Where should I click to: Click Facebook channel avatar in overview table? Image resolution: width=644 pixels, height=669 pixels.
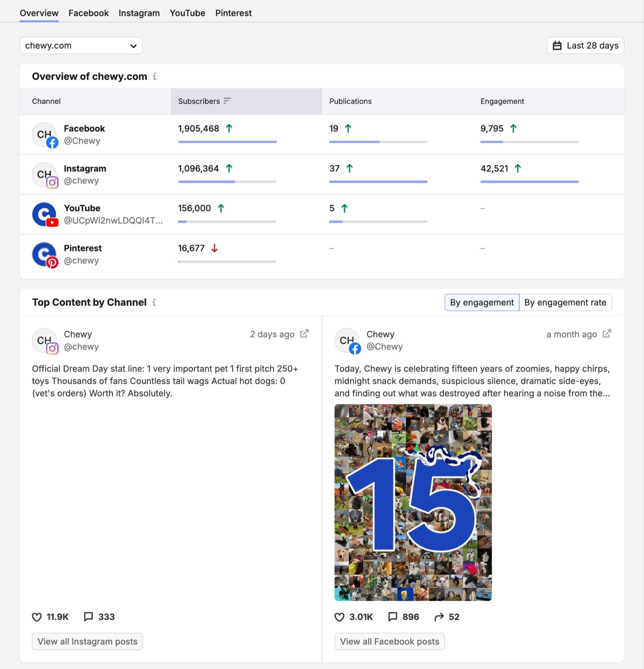click(45, 135)
